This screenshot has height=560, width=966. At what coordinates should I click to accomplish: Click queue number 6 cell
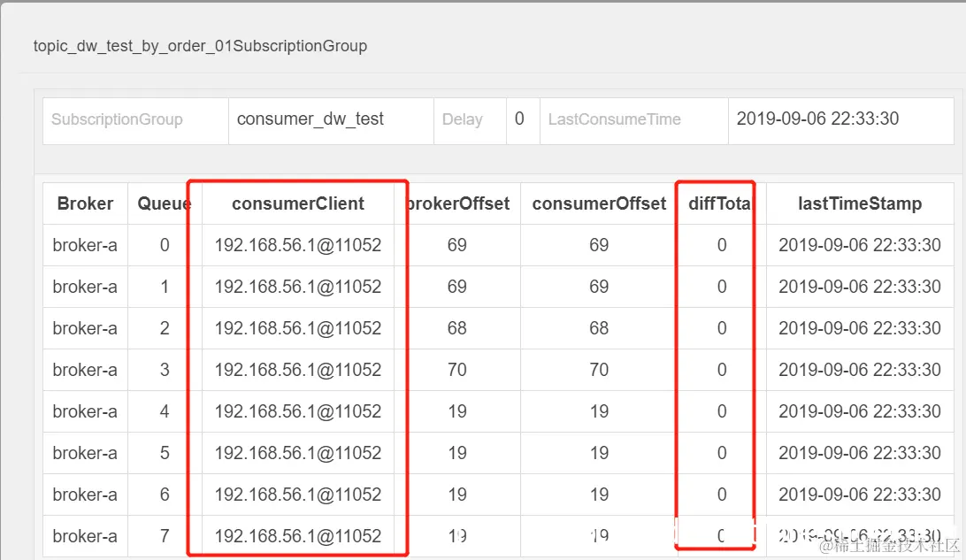click(165, 495)
